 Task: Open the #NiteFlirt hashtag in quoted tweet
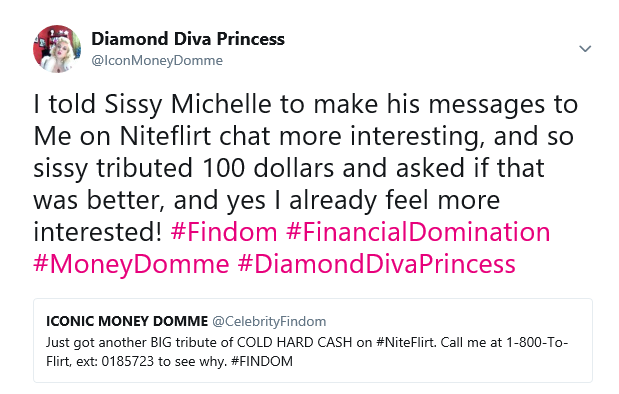406,342
